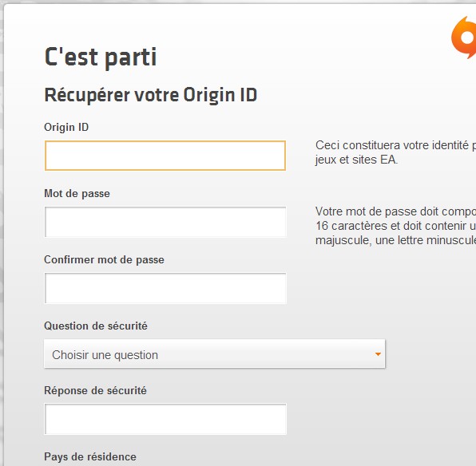The image size is (476, 466).
Task: Click the orange Origin logo
Action: click(463, 38)
